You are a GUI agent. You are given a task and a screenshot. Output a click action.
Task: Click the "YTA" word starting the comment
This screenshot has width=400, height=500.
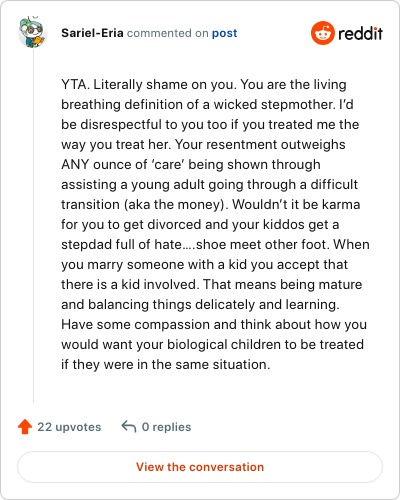tap(73, 84)
